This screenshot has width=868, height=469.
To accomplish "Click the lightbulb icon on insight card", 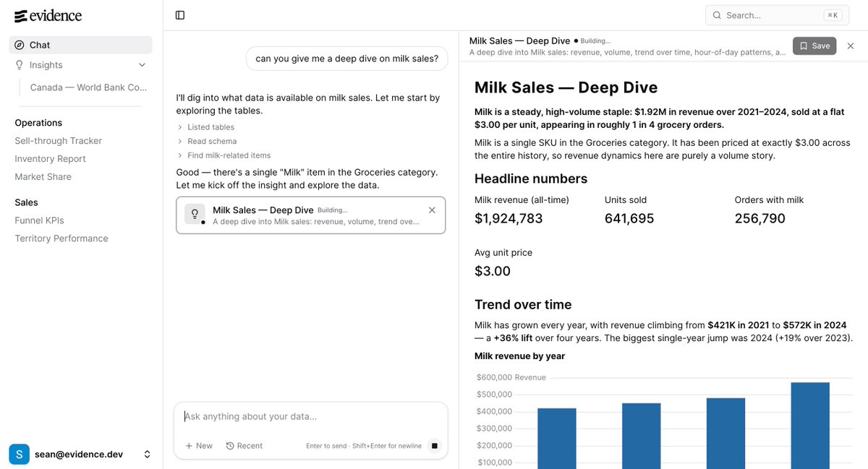I will [195, 214].
